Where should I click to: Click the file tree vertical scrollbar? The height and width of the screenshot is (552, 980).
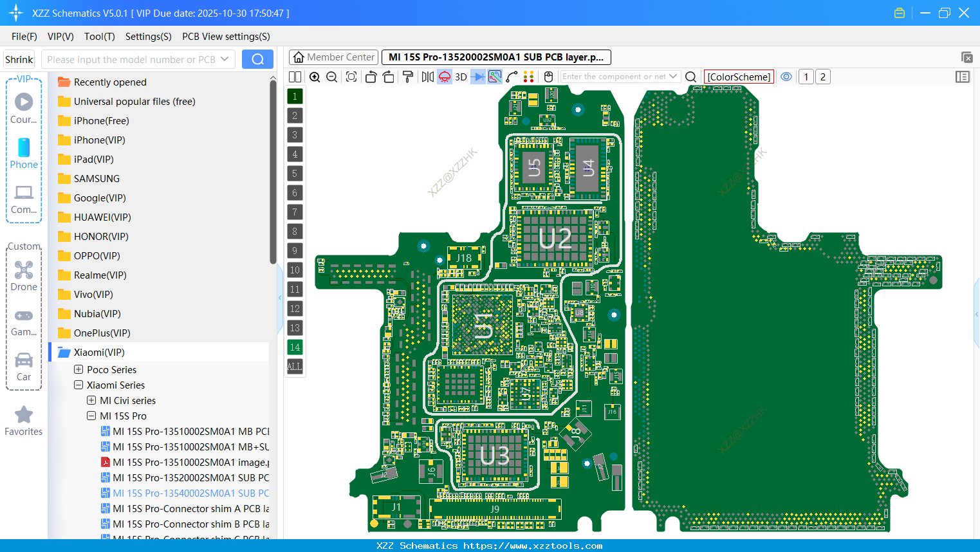point(273,172)
